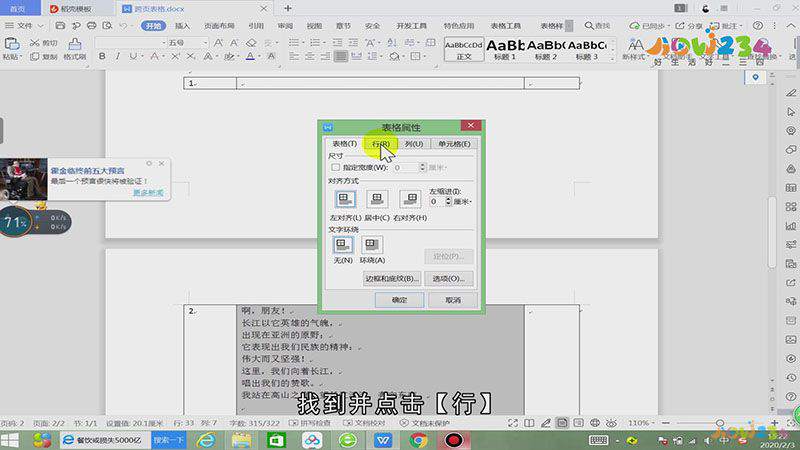Open the File (文件) menu dropdown arrow
800x450 pixels.
point(41,26)
